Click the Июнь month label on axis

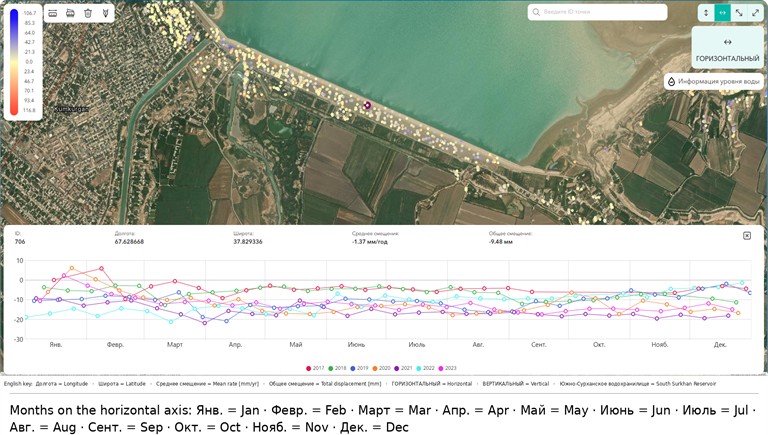[x=356, y=344]
